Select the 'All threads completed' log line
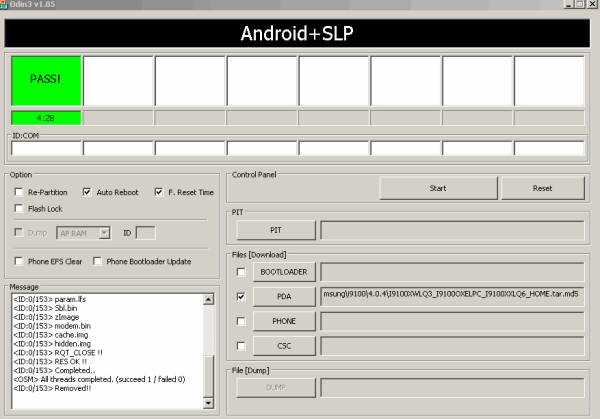600x419 pixels. [x=99, y=379]
